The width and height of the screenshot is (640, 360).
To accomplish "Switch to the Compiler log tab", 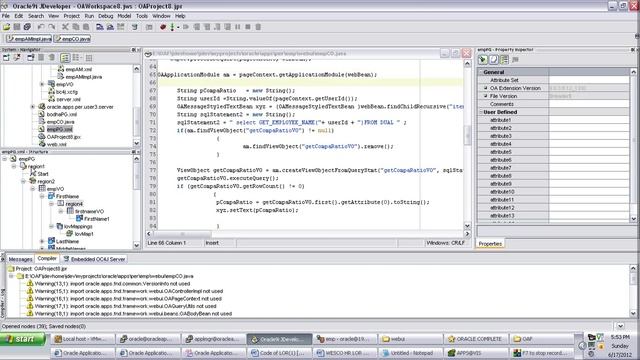I will 47,258.
